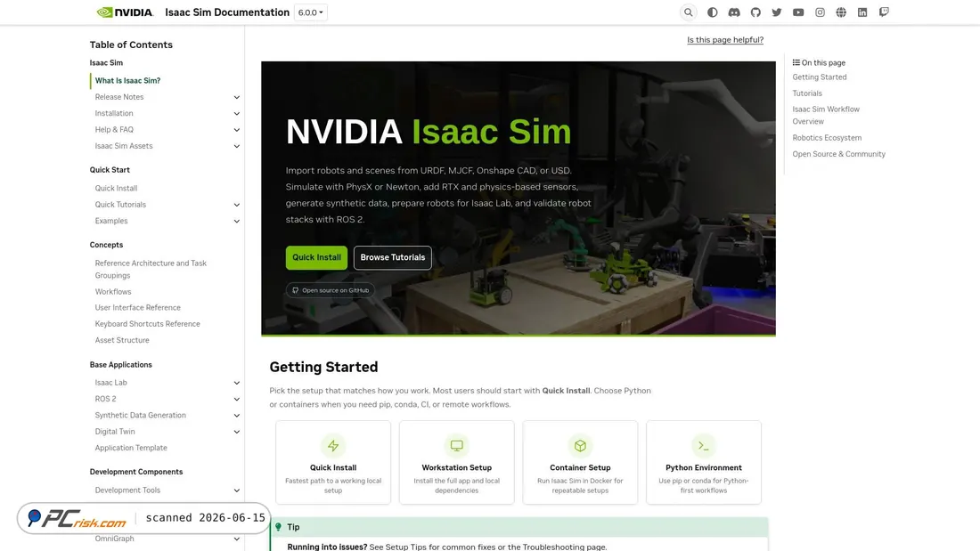Screen dimensions: 980x551
Task: Expand Development Tools chevron
Action: tap(237, 490)
